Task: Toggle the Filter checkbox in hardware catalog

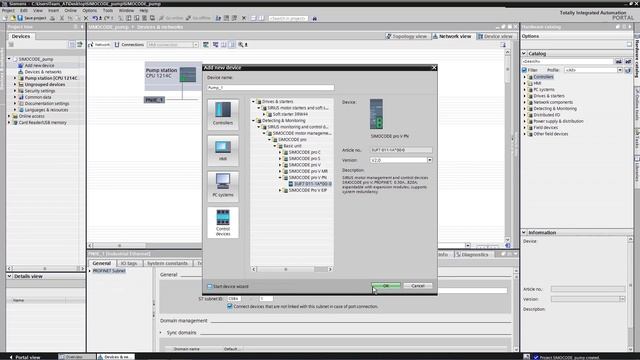Action: pyautogui.click(x=524, y=70)
